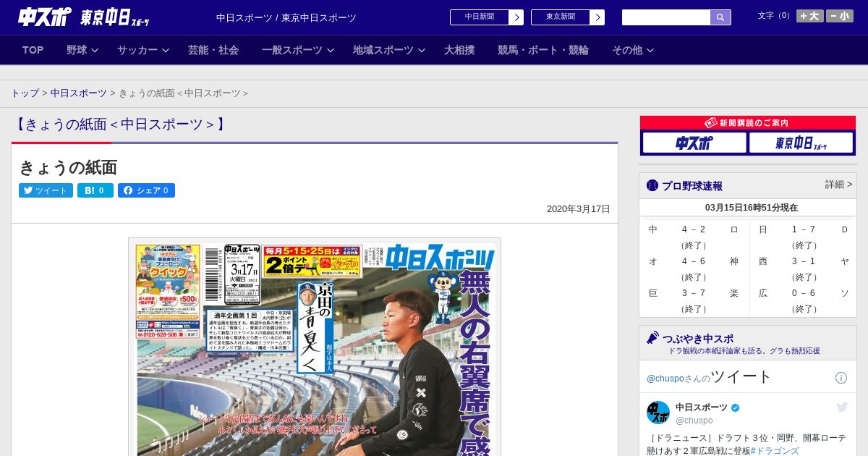
Task: Click the magnifier search button
Action: tap(720, 17)
